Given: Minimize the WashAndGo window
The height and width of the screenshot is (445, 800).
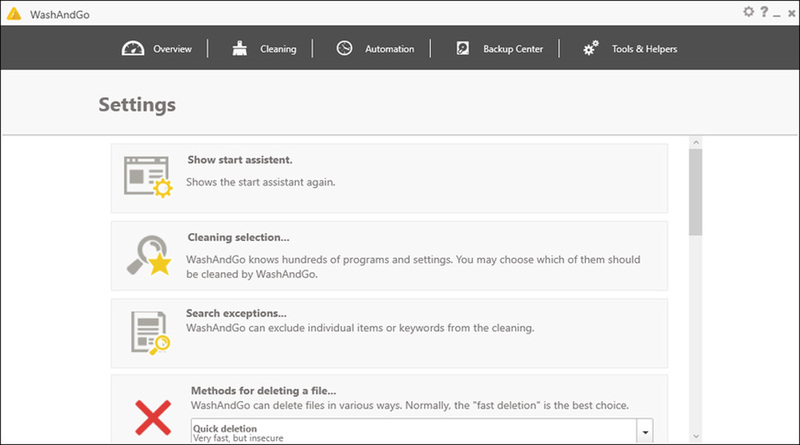Looking at the screenshot, I should click(x=777, y=14).
